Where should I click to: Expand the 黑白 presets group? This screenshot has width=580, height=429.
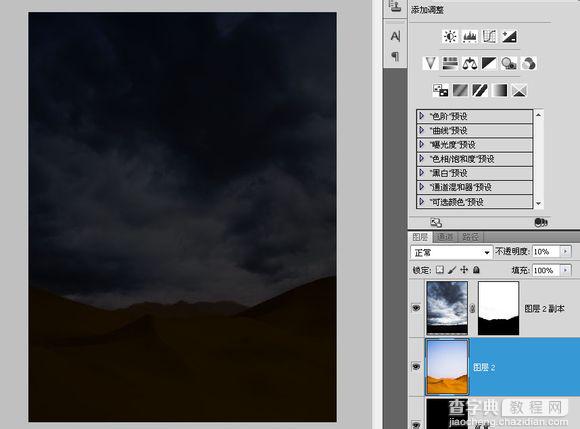pos(421,173)
